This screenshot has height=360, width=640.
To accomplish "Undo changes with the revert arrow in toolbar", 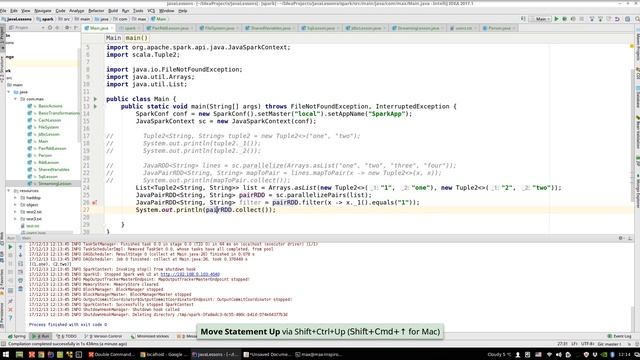I will (x=617, y=19).
